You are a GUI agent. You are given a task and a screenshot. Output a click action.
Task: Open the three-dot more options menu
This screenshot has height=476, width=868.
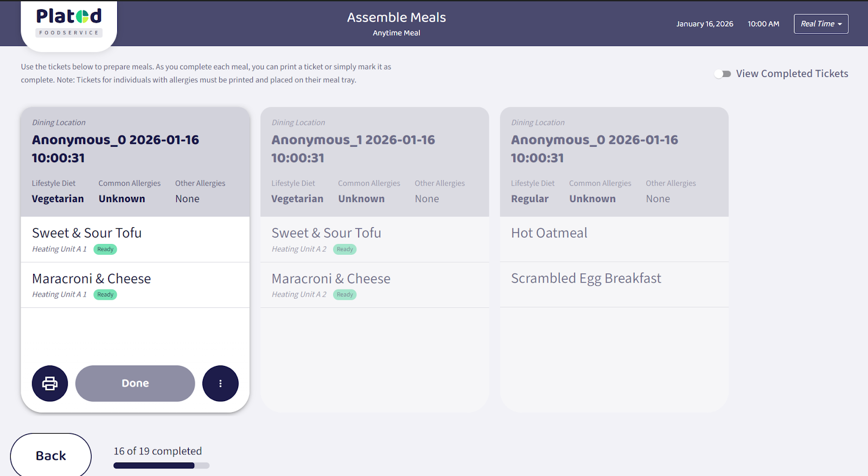[220, 383]
